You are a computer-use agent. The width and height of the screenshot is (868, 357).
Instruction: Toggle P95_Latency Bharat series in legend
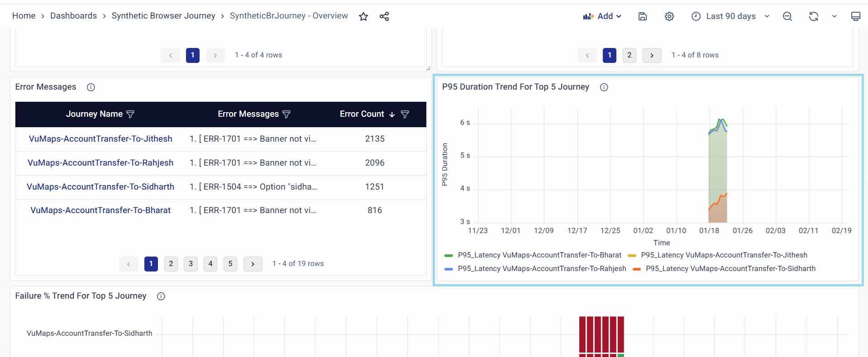click(x=539, y=255)
